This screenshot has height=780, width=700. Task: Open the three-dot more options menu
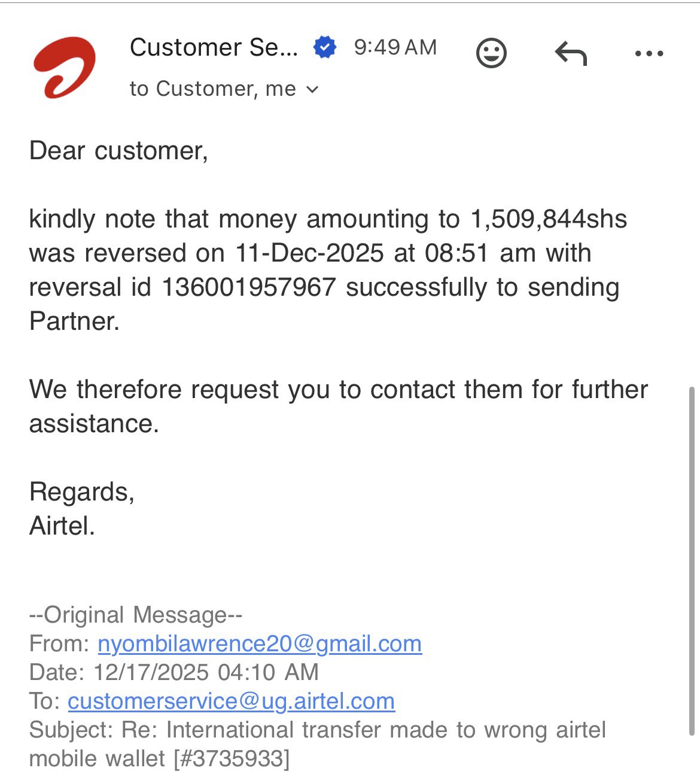click(649, 54)
